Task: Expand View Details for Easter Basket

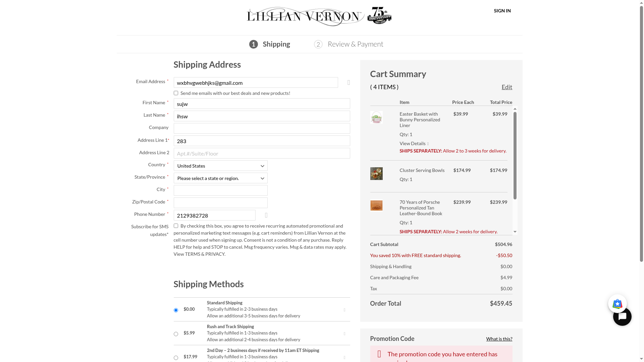Action: (x=414, y=143)
